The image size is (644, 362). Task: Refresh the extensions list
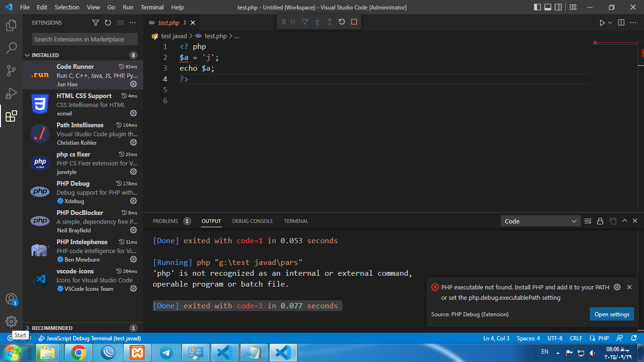(108, 23)
